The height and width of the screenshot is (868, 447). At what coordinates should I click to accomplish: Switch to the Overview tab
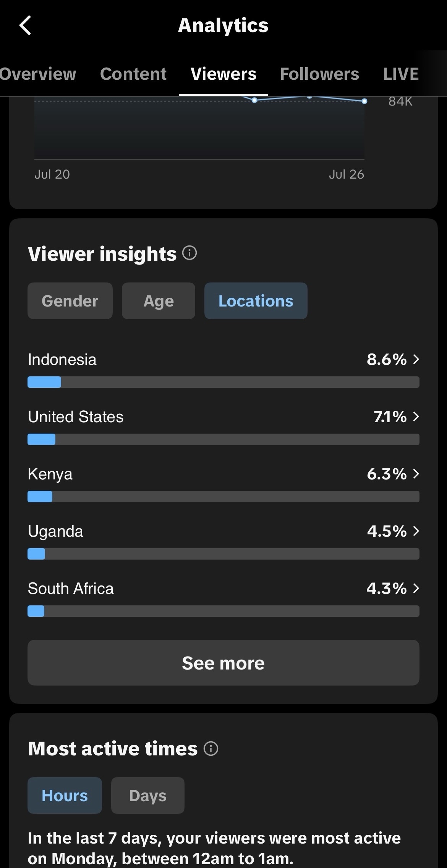point(38,74)
